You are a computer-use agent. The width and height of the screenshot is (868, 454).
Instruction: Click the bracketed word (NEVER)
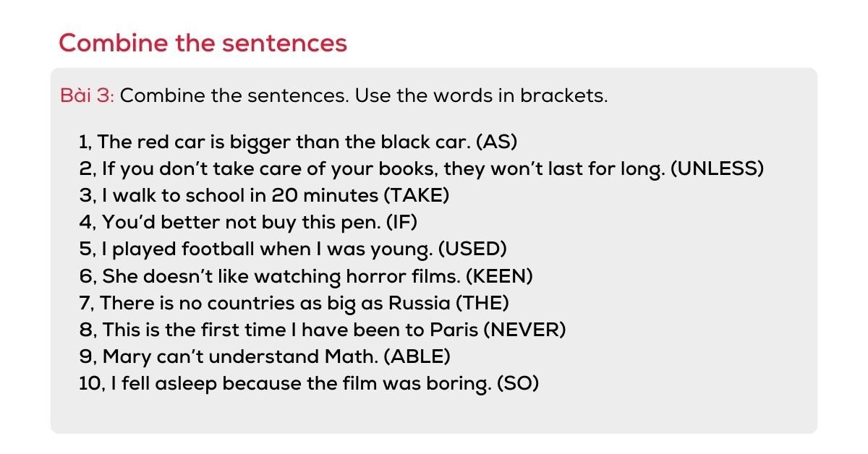tap(524, 330)
